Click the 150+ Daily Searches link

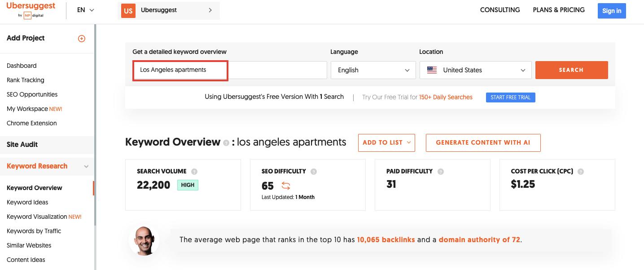[446, 97]
